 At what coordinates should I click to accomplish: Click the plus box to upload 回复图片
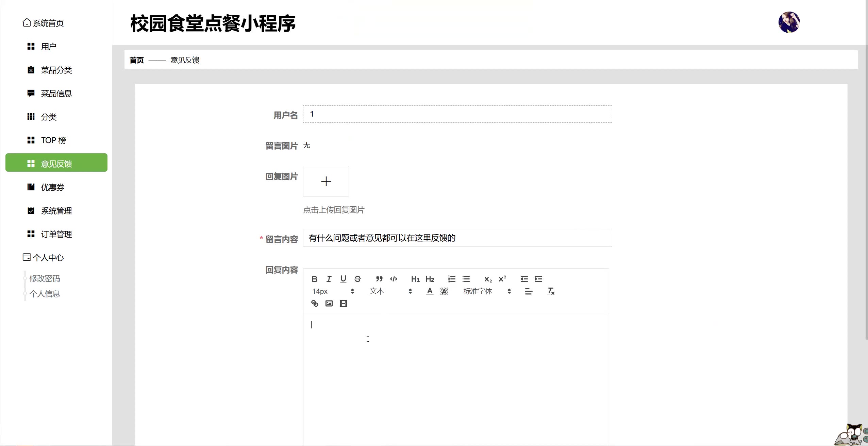point(326,181)
